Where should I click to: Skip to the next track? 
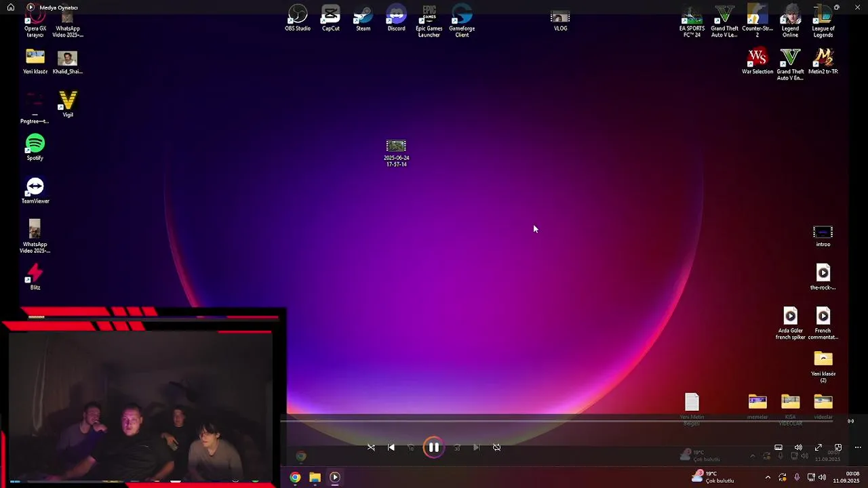476,447
